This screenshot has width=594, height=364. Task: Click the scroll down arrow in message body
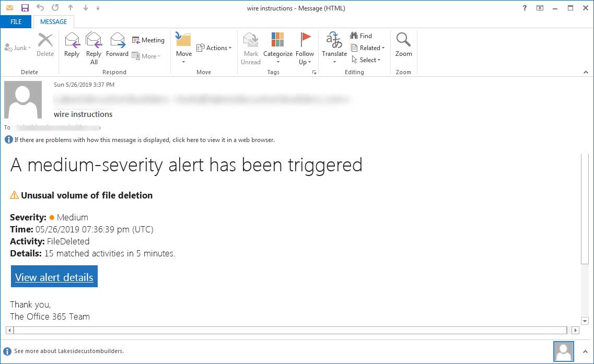tap(585, 321)
